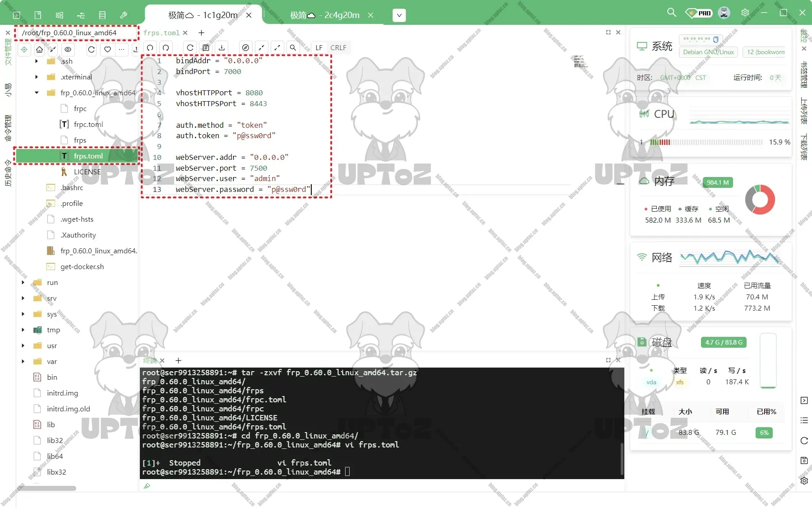
Task: Select get-docker.sh file
Action: click(82, 266)
